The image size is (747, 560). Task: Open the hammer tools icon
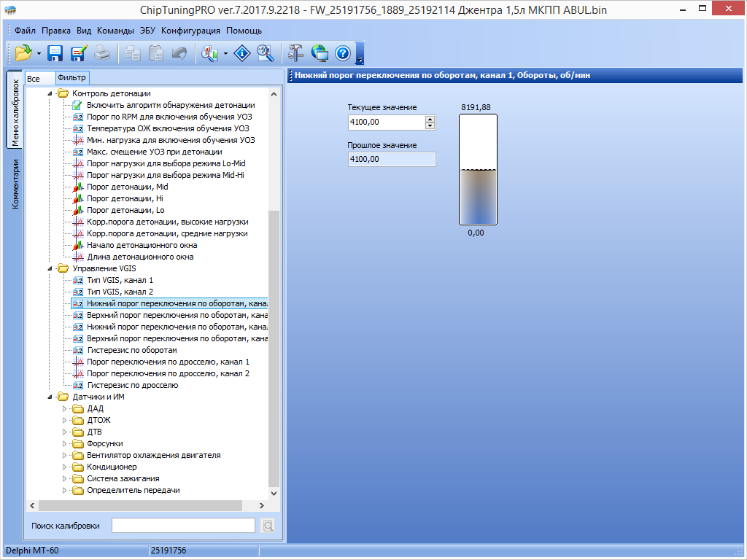(x=296, y=52)
